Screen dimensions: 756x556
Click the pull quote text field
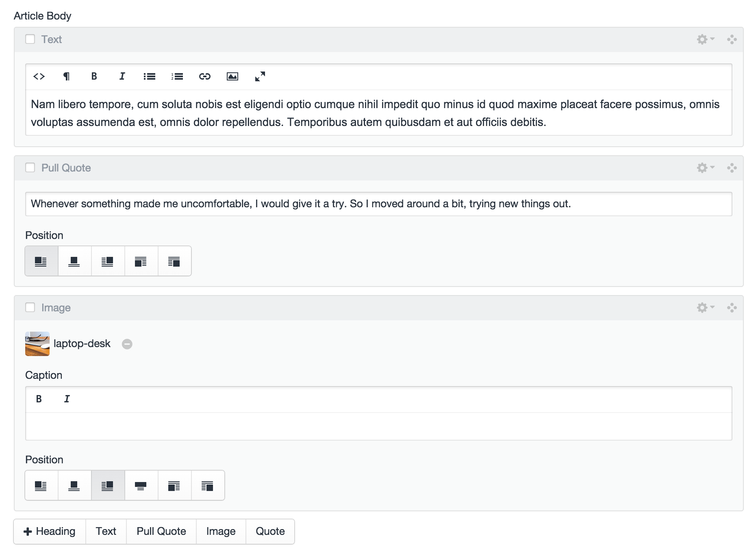[378, 204]
